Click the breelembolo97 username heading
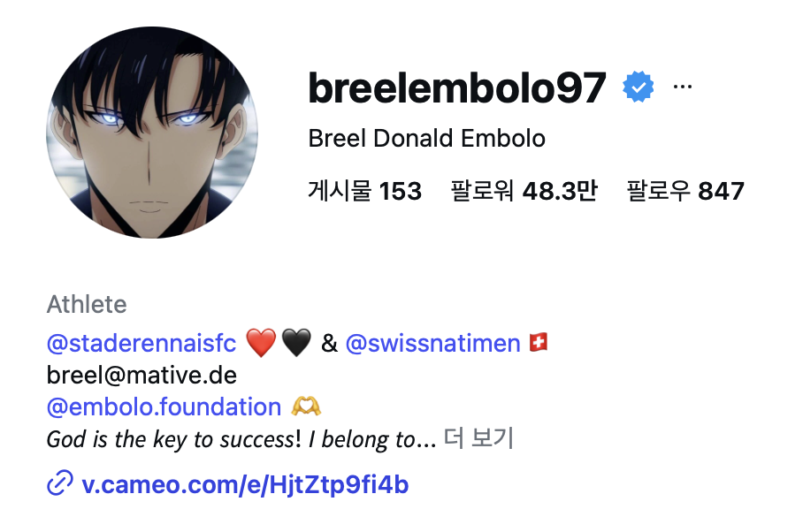 point(457,87)
